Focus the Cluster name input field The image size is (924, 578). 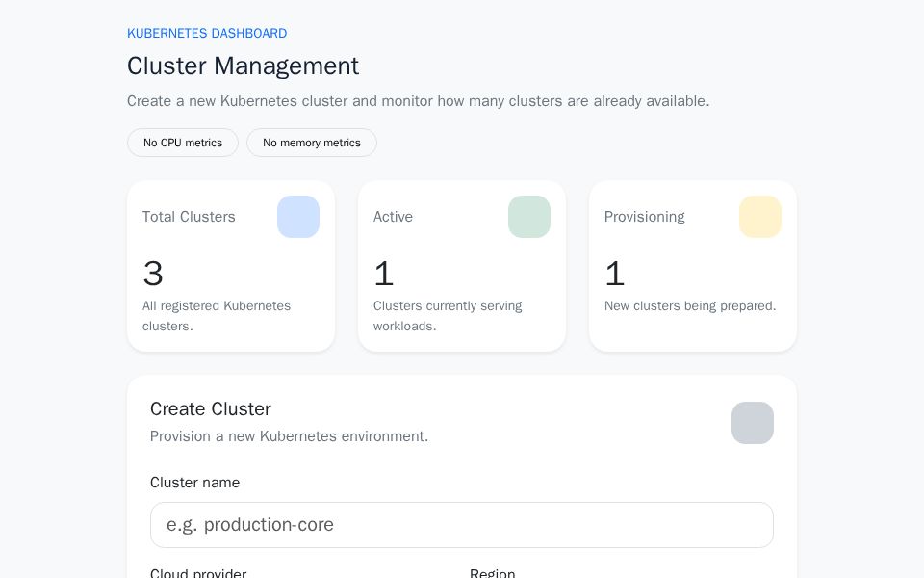(x=462, y=525)
